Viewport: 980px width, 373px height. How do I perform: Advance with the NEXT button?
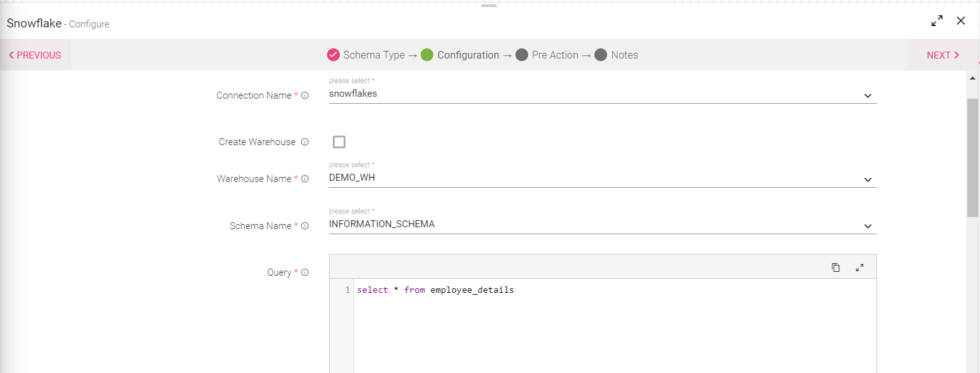[943, 55]
